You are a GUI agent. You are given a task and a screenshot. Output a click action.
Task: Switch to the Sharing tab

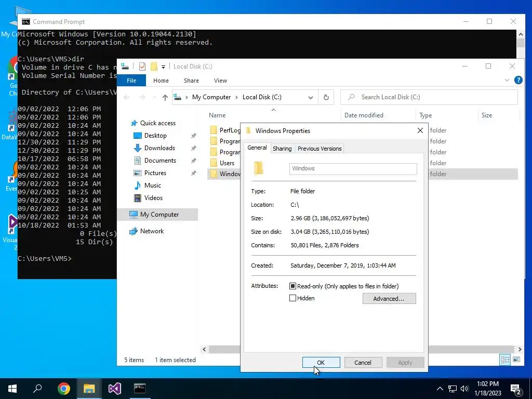point(282,149)
